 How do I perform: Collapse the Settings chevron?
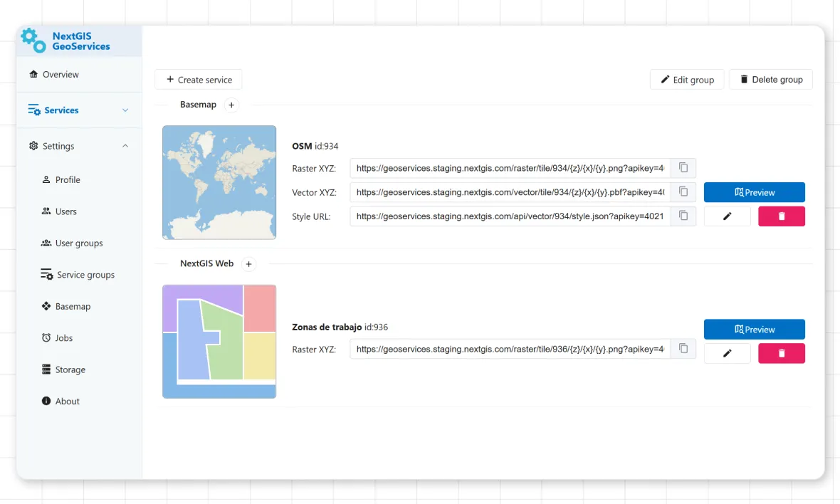click(125, 146)
